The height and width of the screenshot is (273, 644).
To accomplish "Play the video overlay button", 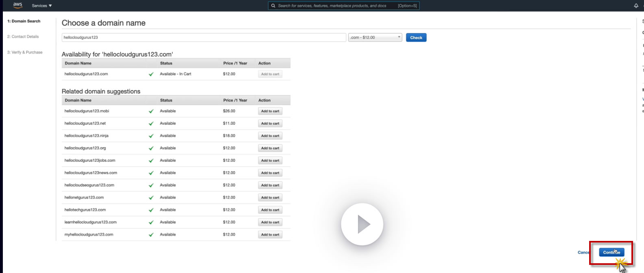I will (362, 224).
